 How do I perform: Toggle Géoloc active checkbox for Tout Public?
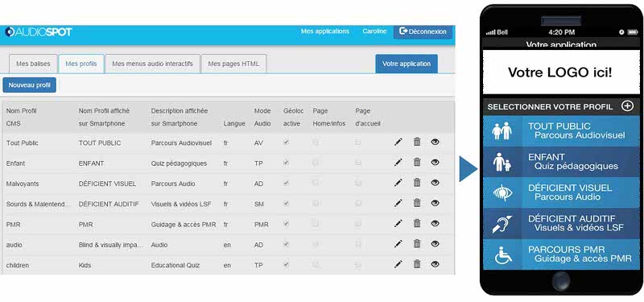tap(287, 142)
